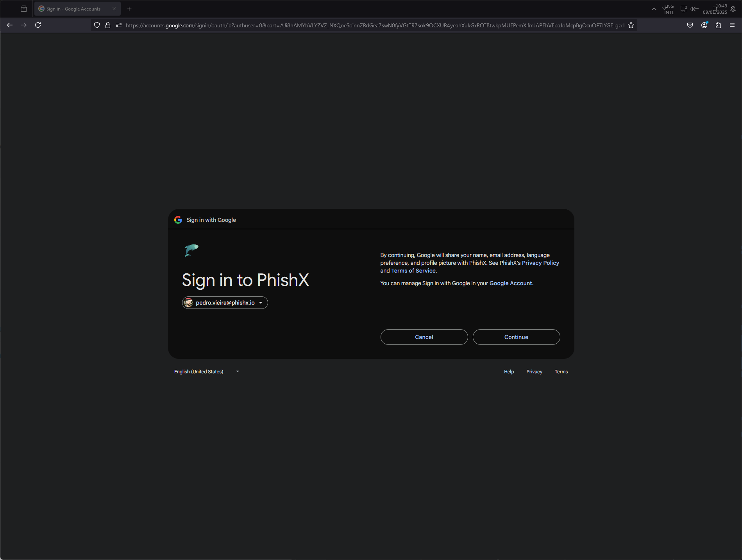Screen dimensions: 742x560
Task: Show hidden system tray icons chevron
Action: (654, 9)
